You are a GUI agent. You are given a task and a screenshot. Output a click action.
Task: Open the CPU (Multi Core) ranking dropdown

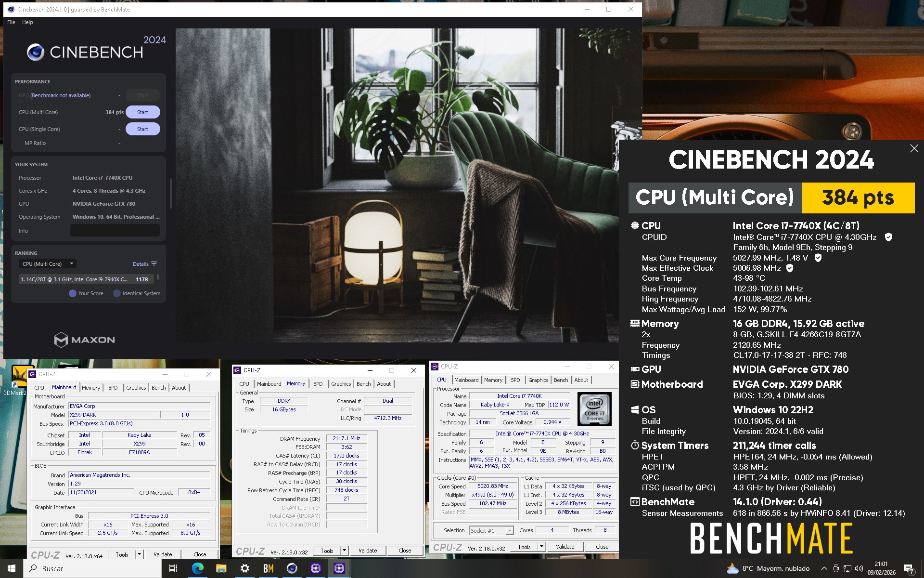[x=47, y=264]
